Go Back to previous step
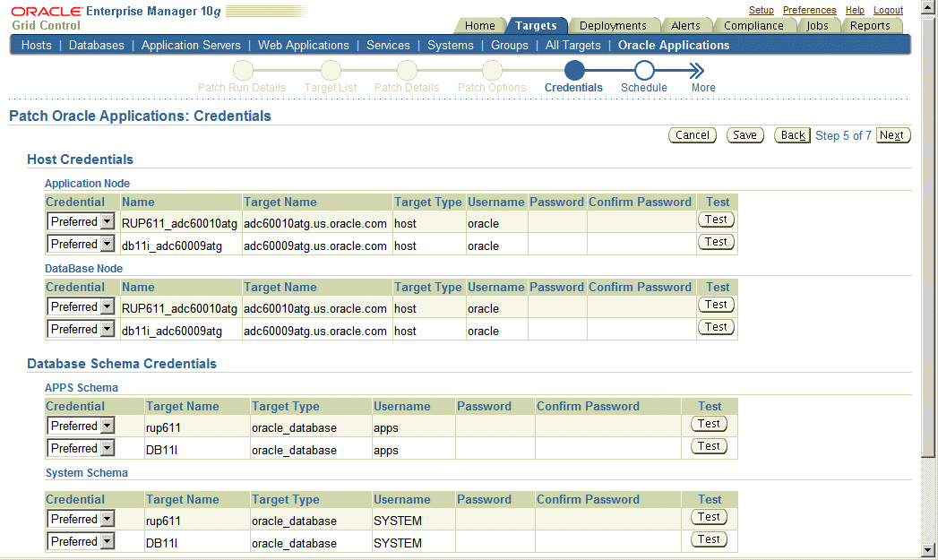This screenshot has height=560, width=938. pos(793,135)
